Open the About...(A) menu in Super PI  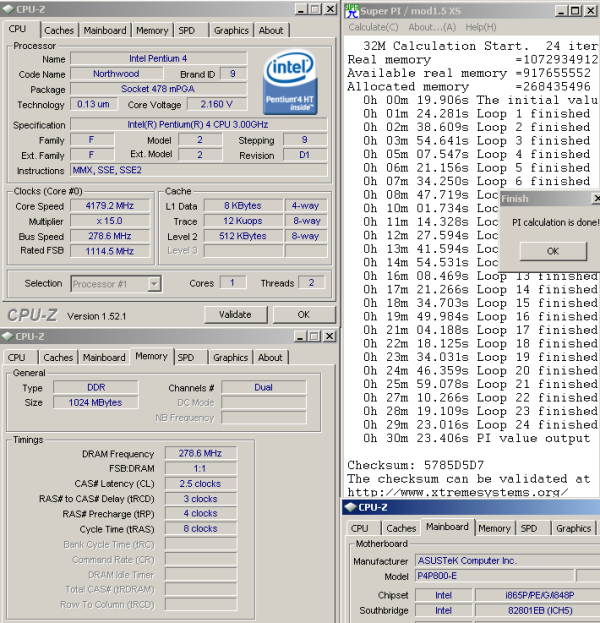432,27
